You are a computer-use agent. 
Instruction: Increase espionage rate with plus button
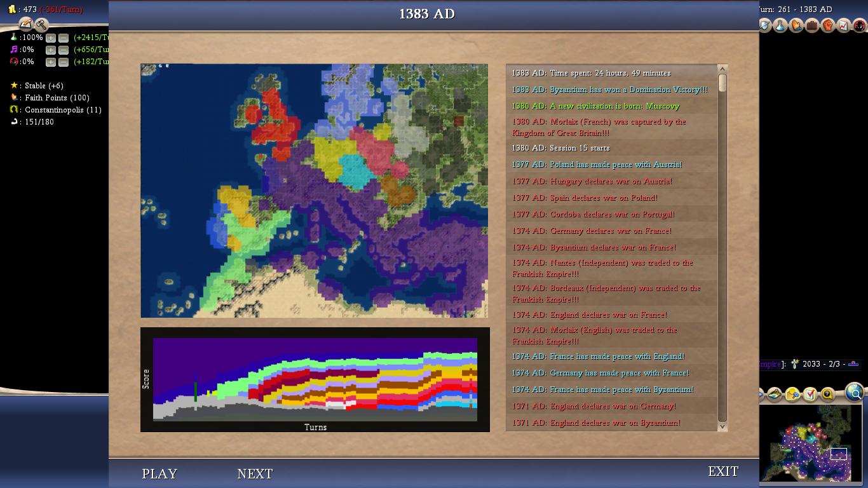[x=51, y=62]
